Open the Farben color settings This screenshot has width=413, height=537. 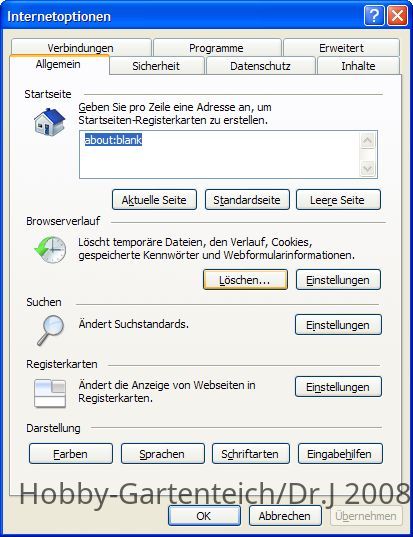(x=71, y=454)
